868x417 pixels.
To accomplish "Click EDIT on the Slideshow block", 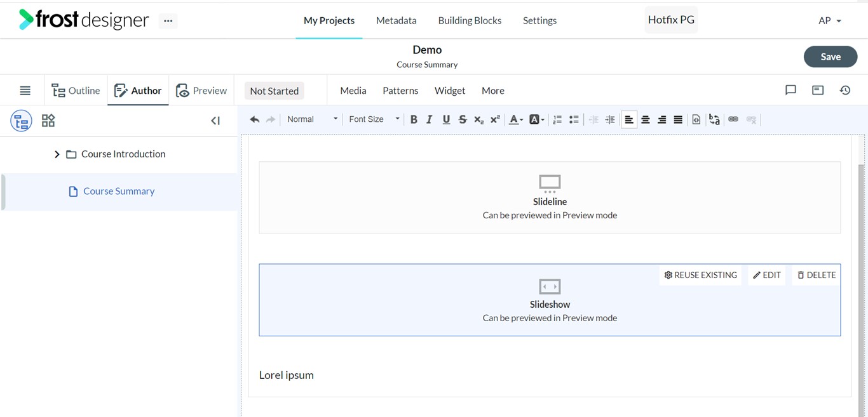I will 767,275.
